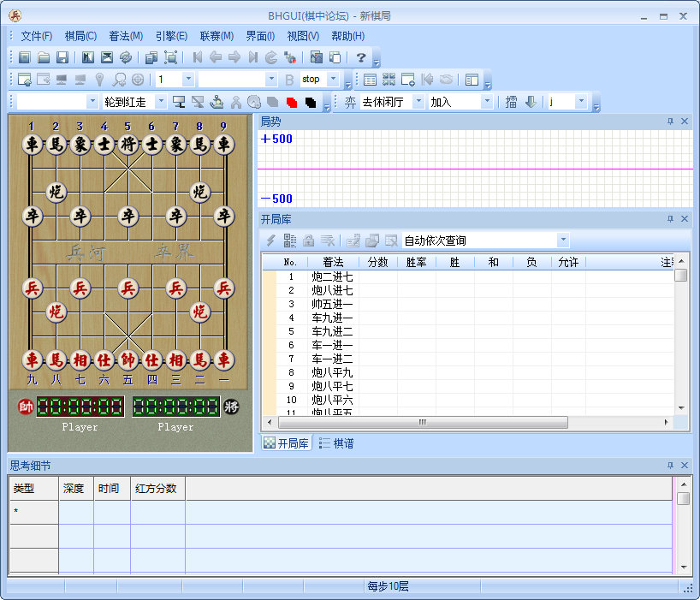This screenshot has height=600, width=700.
Task: Open the empty engine dropdown before B
Action: [271, 79]
